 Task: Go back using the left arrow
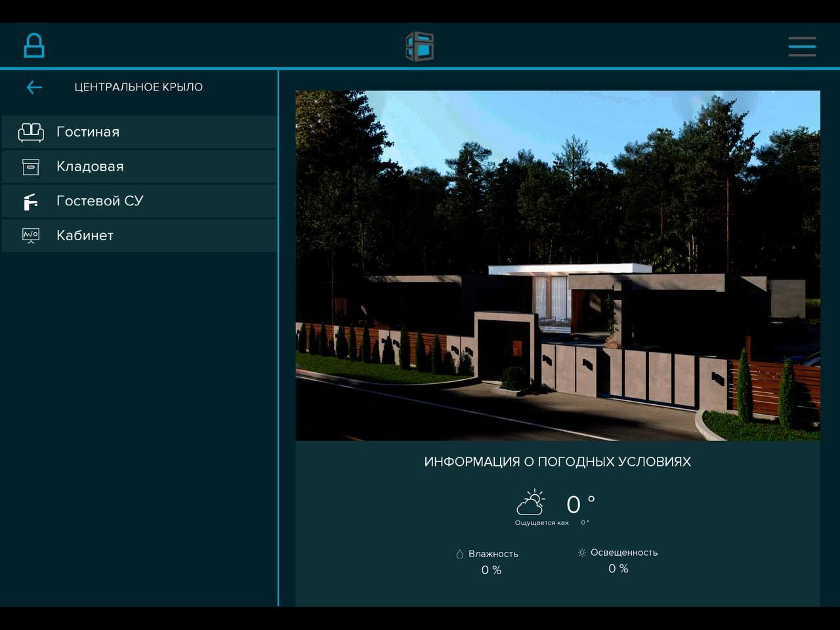(34, 87)
